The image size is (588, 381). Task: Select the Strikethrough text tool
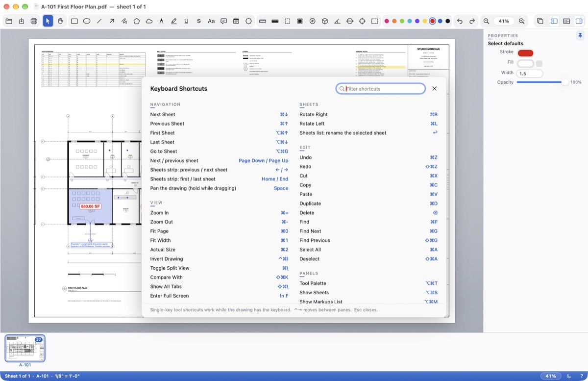point(198,21)
